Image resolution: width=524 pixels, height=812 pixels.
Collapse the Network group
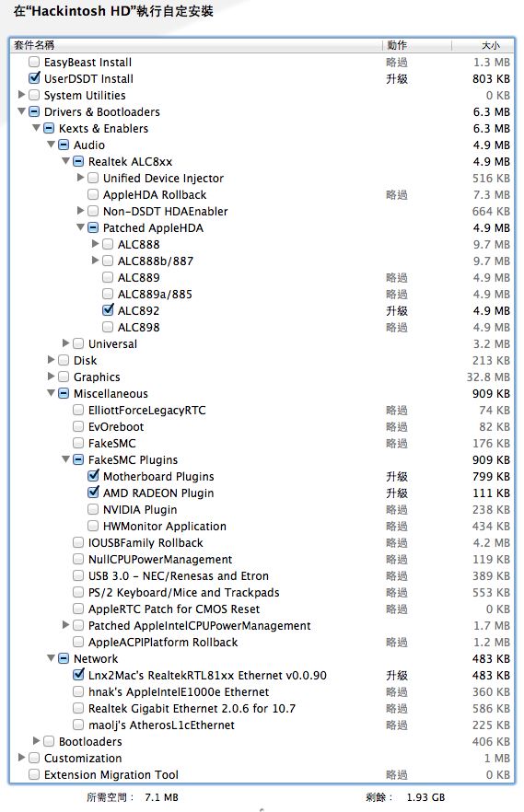[x=52, y=658]
